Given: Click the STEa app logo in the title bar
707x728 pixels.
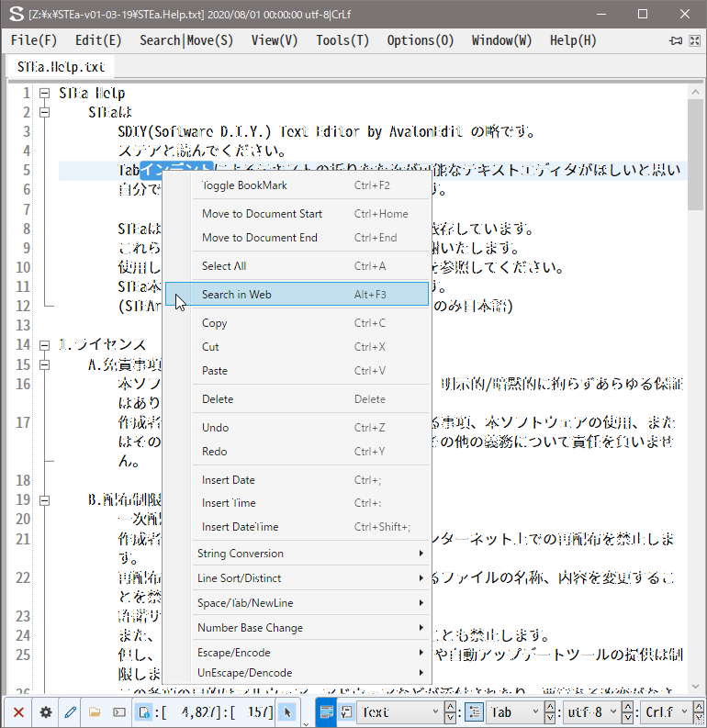Looking at the screenshot, I should pyautogui.click(x=17, y=14).
